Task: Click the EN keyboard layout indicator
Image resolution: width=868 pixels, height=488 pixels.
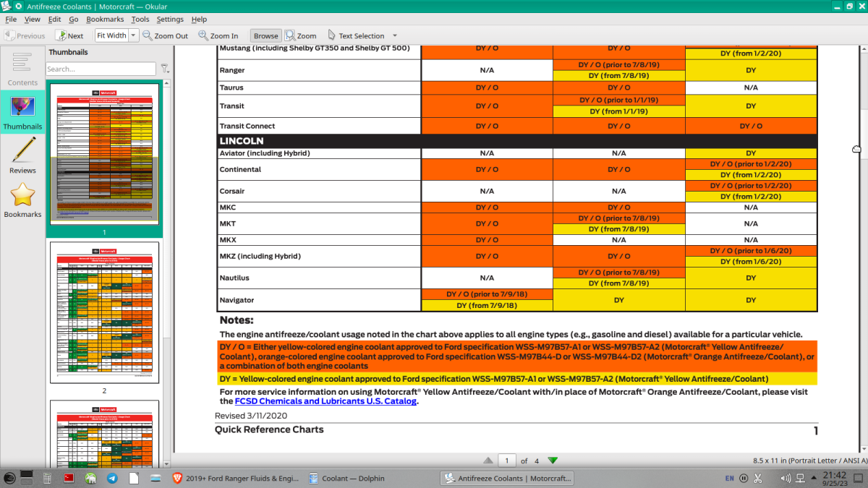Action: 729,478
